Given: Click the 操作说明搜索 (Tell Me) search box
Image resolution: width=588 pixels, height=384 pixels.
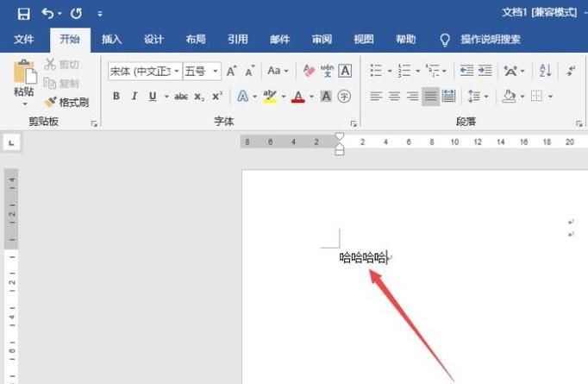Looking at the screenshot, I should (490, 39).
